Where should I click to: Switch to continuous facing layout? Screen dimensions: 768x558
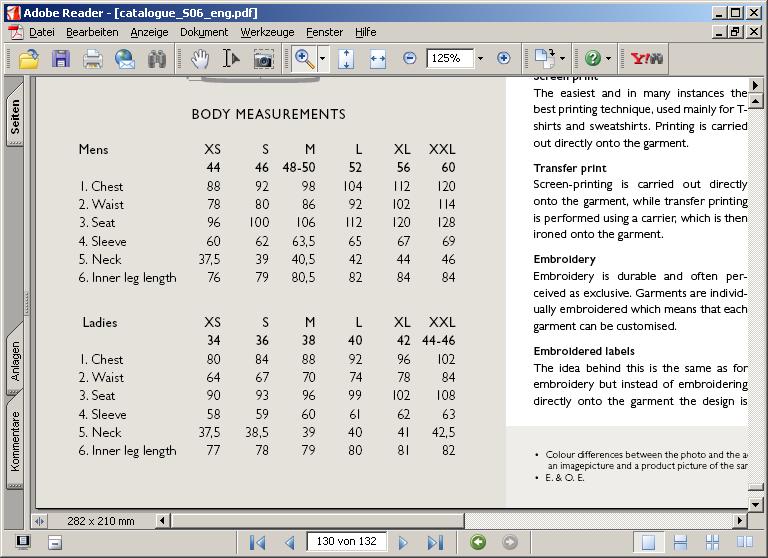click(712, 542)
